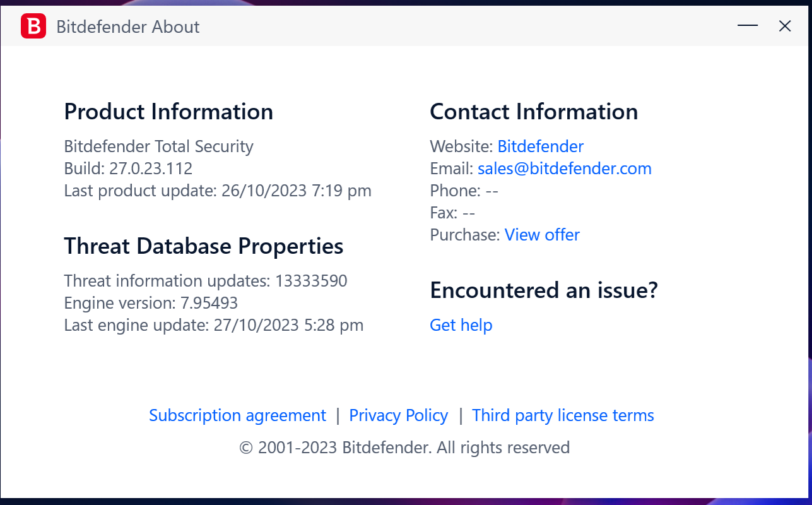Open the Subscription agreement link
Screen dimensions: 812x505
click(237, 415)
